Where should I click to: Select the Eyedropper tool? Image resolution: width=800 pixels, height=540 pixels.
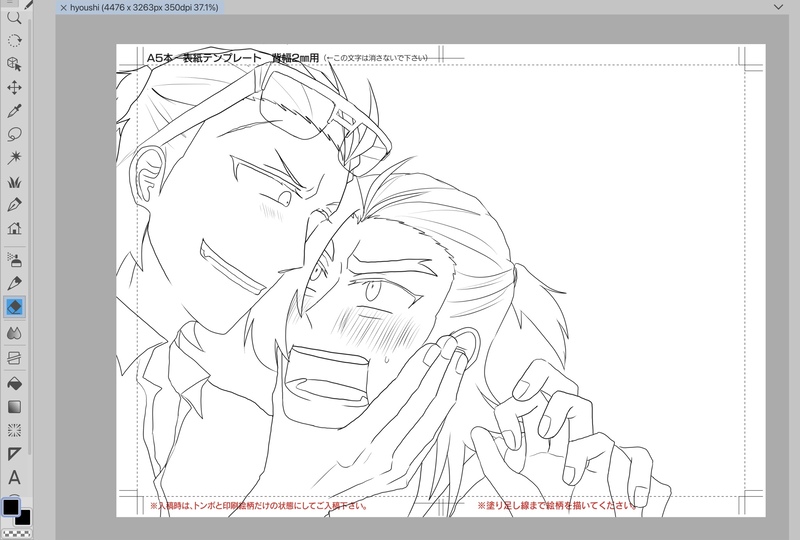14,111
